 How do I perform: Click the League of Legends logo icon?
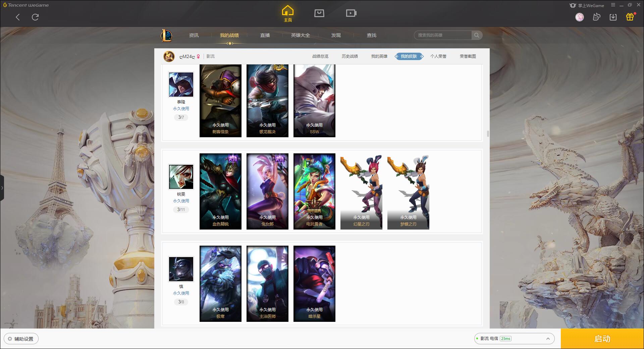tap(166, 35)
